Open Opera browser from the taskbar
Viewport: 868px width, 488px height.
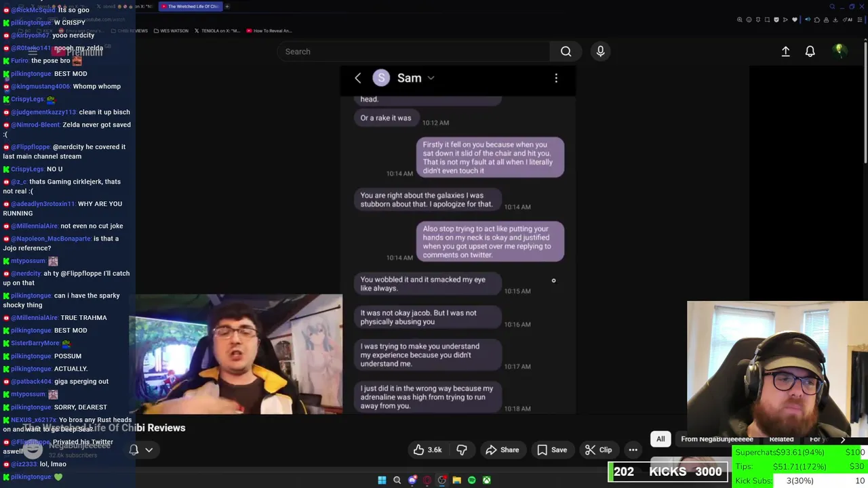coord(427,480)
